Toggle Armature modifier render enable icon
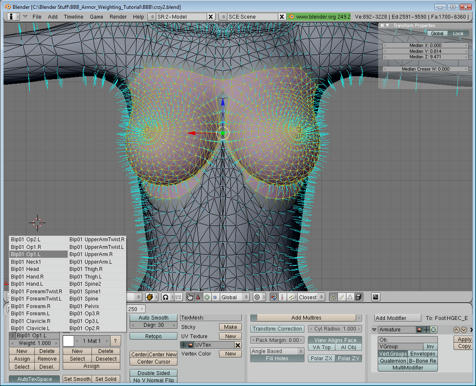Image resolution: width=476 pixels, height=386 pixels. click(419, 330)
